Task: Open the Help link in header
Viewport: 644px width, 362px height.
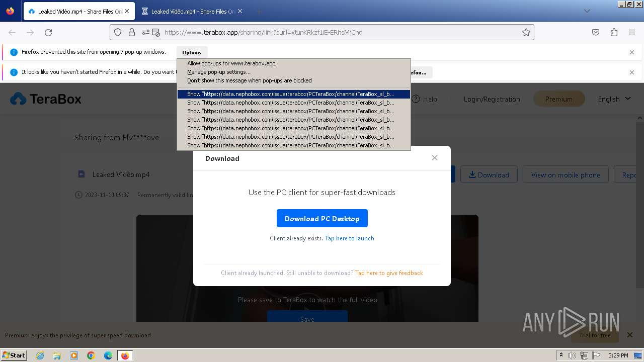Action: tap(424, 99)
